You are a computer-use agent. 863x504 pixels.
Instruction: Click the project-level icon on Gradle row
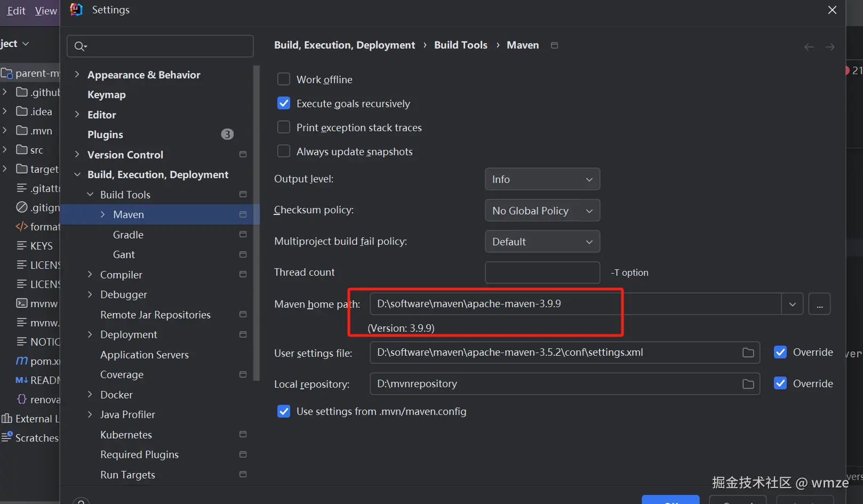coord(243,235)
